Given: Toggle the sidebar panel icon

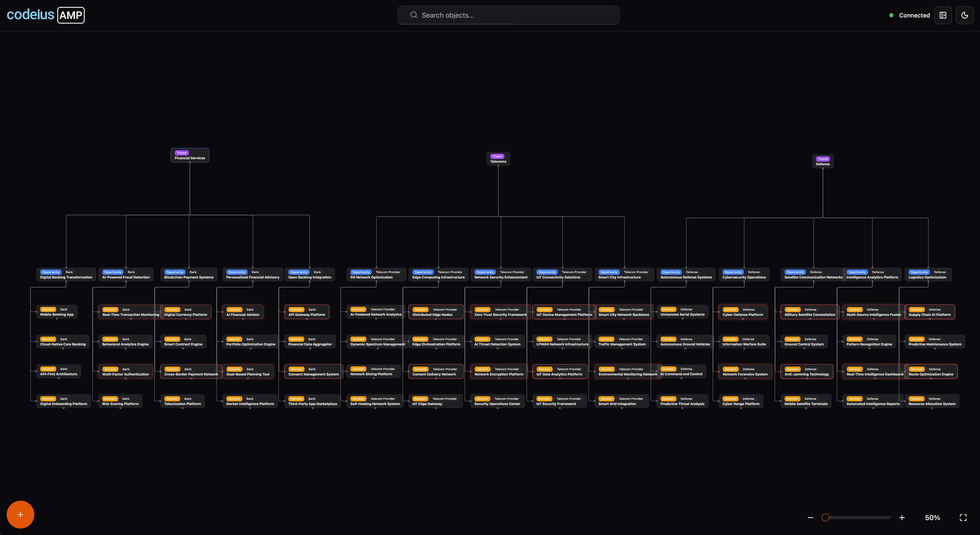Looking at the screenshot, I should (943, 15).
